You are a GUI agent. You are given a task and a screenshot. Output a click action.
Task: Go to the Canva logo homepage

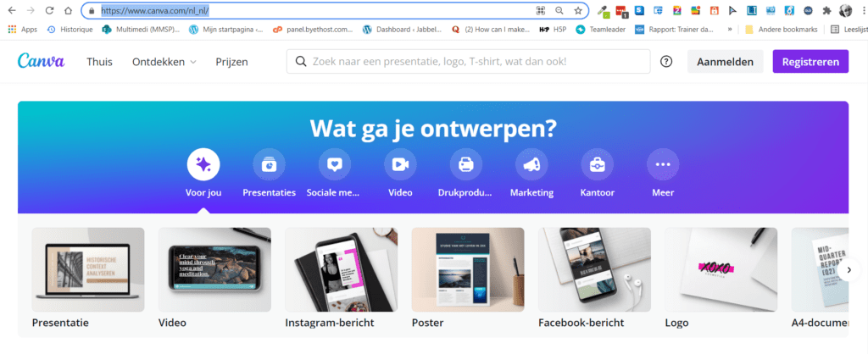pos(41,61)
